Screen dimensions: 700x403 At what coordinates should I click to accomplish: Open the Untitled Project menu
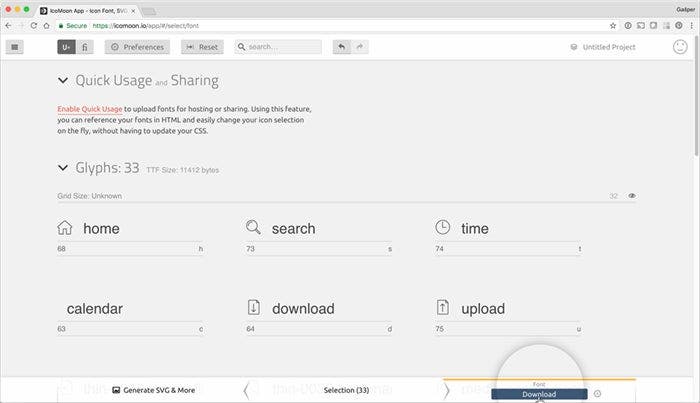pos(602,47)
